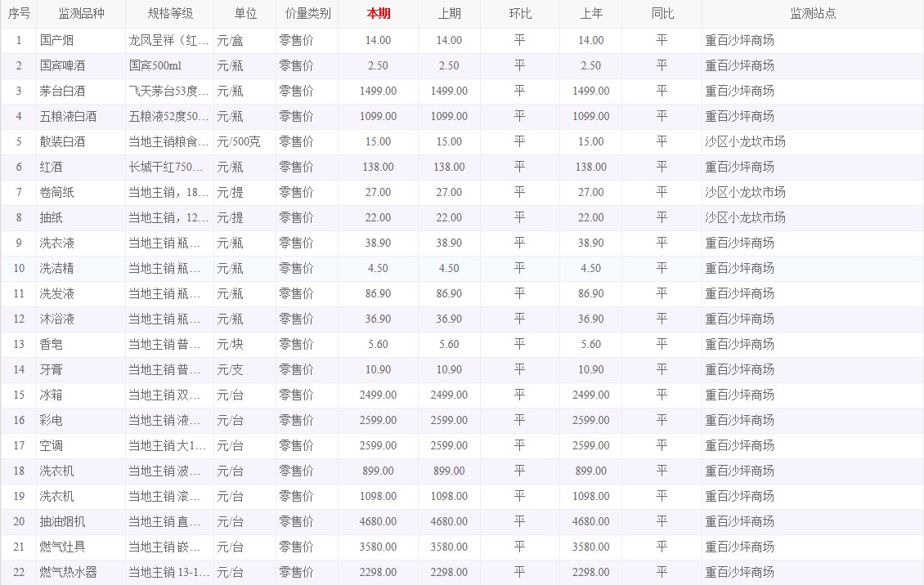Click the 上期 column header
The height and width of the screenshot is (585, 924).
coord(449,14)
